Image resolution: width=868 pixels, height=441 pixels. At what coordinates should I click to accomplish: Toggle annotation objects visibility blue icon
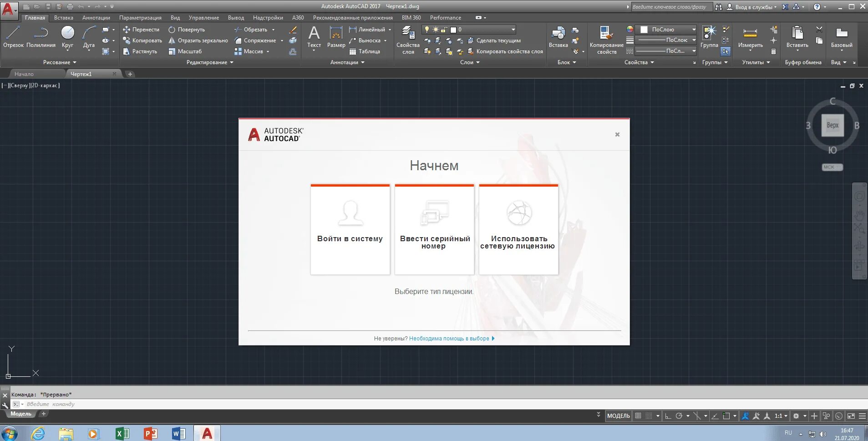(x=745, y=416)
